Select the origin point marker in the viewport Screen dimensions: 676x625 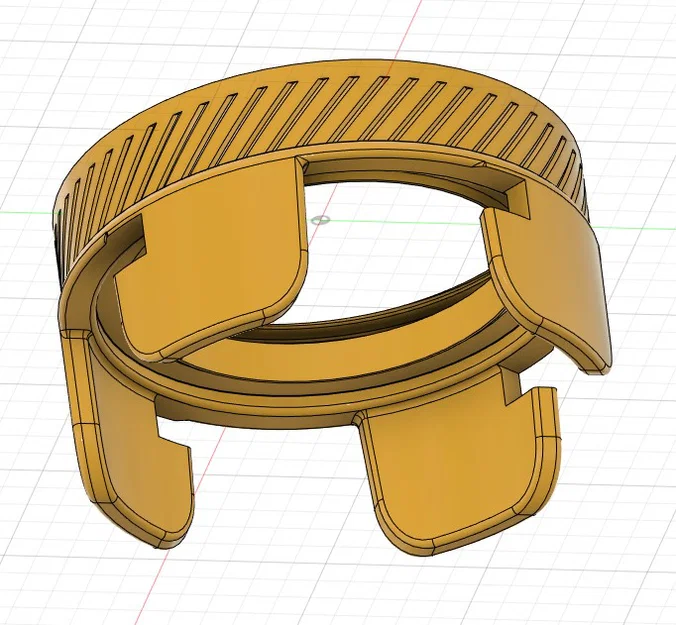click(x=321, y=221)
